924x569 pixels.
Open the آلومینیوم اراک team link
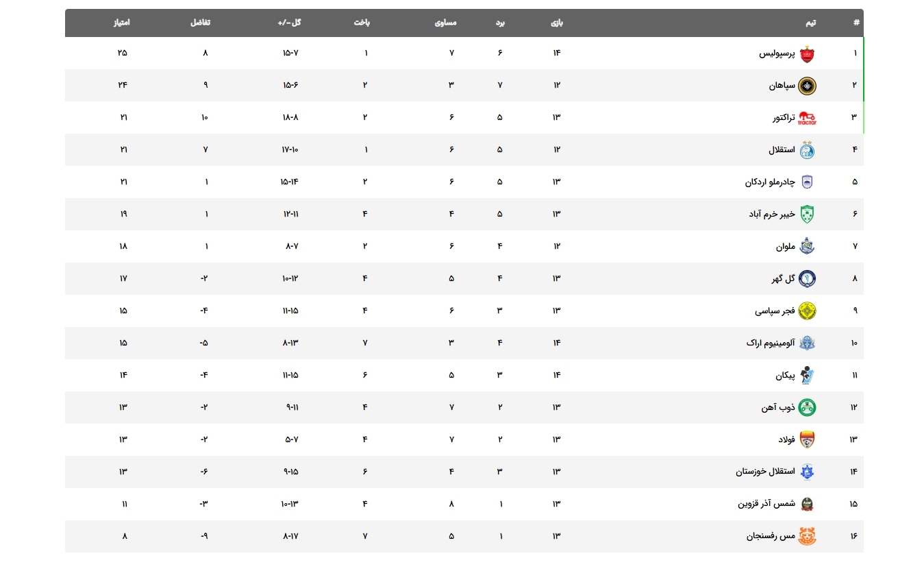[x=771, y=343]
